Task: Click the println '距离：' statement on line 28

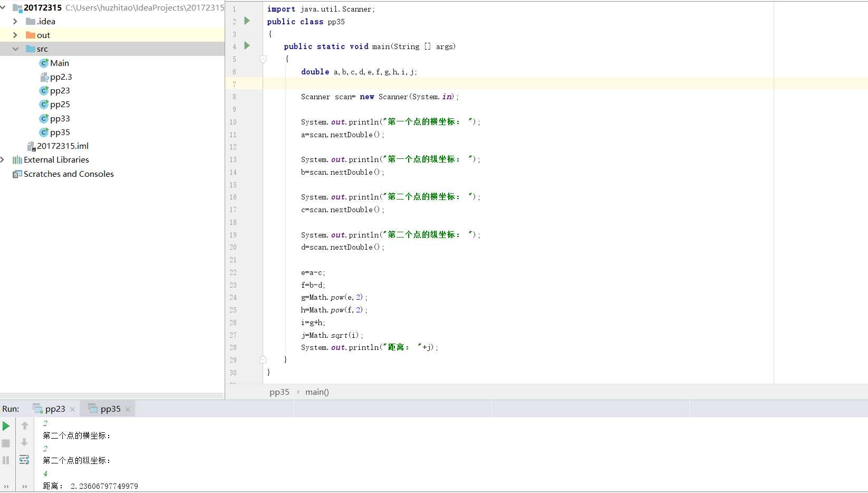Action: tap(369, 347)
